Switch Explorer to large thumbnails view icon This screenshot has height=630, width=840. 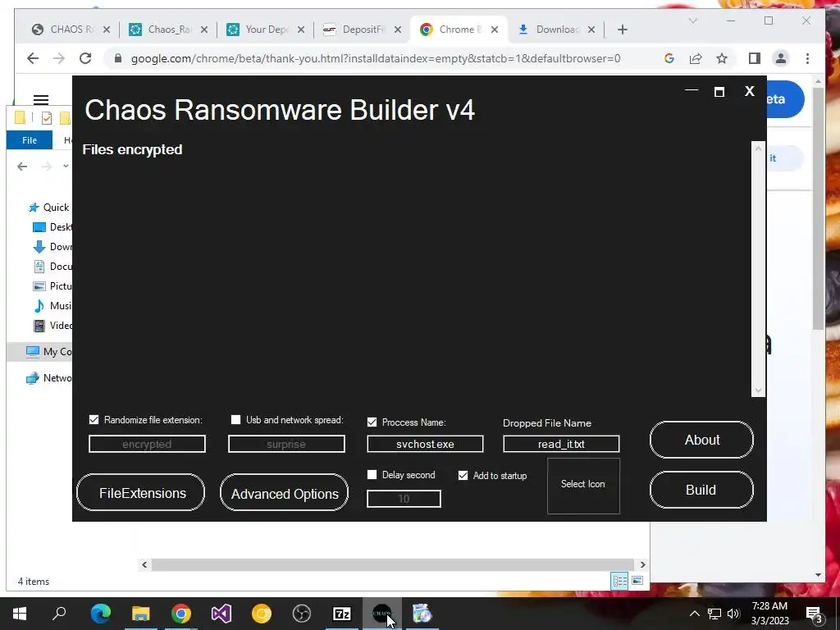[x=637, y=582]
